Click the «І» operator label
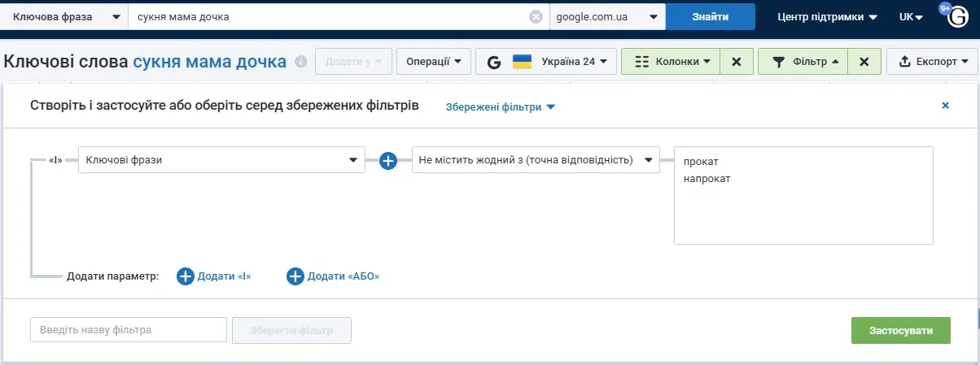Image resolution: width=980 pixels, height=365 pixels. point(55,160)
